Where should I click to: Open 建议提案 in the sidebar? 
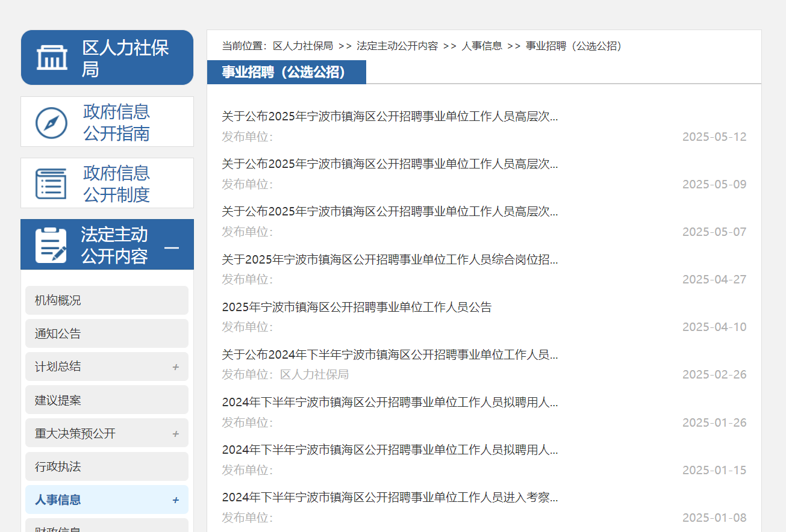point(107,400)
